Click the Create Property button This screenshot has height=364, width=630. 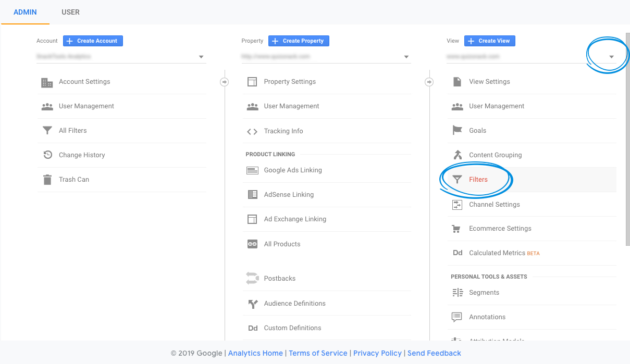pos(299,41)
